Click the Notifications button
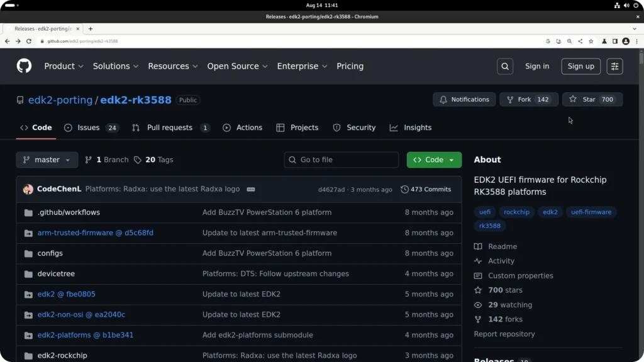This screenshot has height=362, width=644. [464, 99]
